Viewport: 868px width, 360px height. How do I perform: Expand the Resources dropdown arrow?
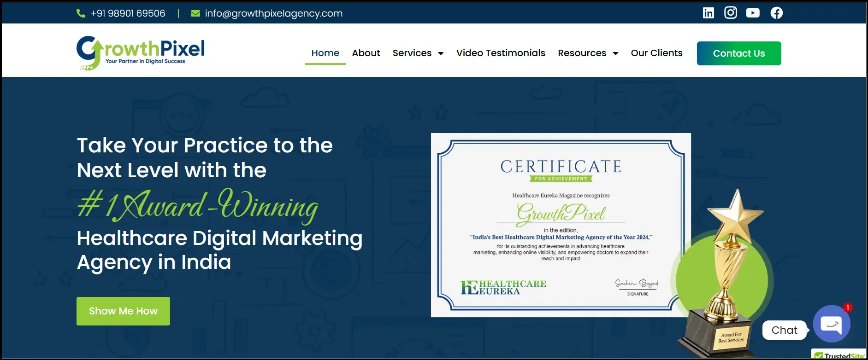click(615, 53)
